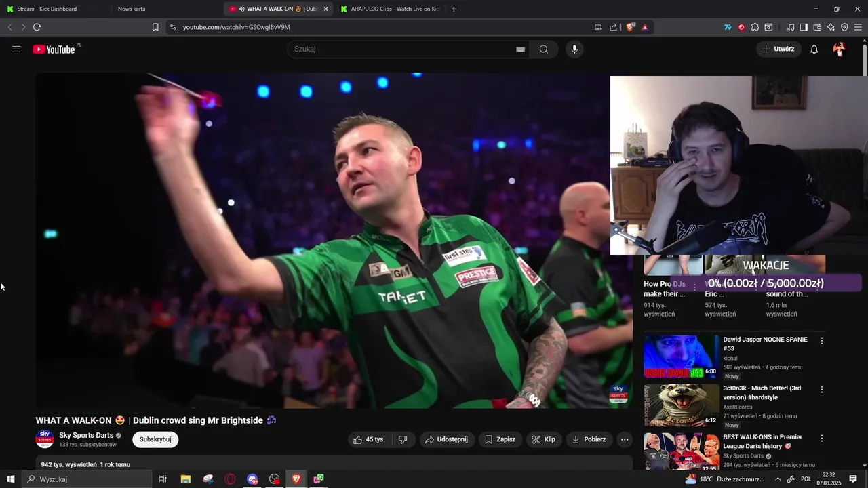
Task: Open BEST WALK-ONS in Premier League thumbnail
Action: [681, 451]
